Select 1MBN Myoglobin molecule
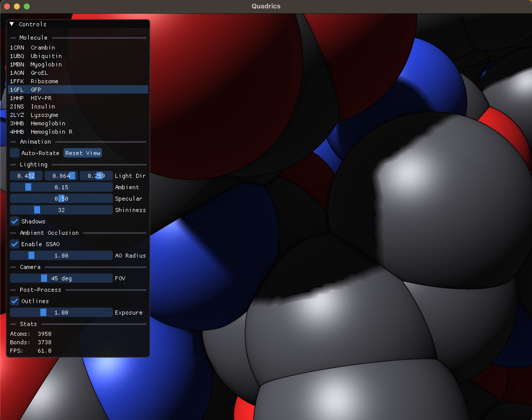 pos(78,64)
